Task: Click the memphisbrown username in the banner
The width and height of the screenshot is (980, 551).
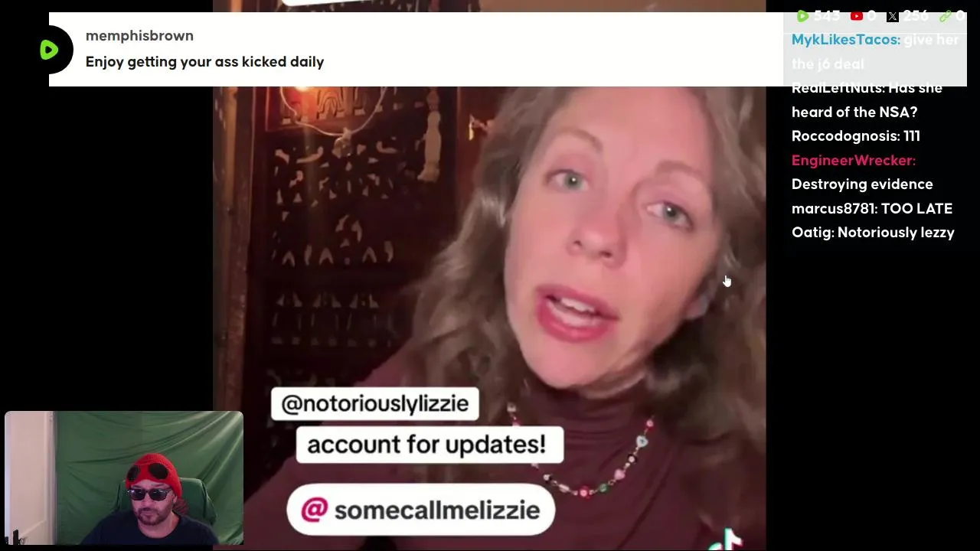Action: click(x=139, y=35)
